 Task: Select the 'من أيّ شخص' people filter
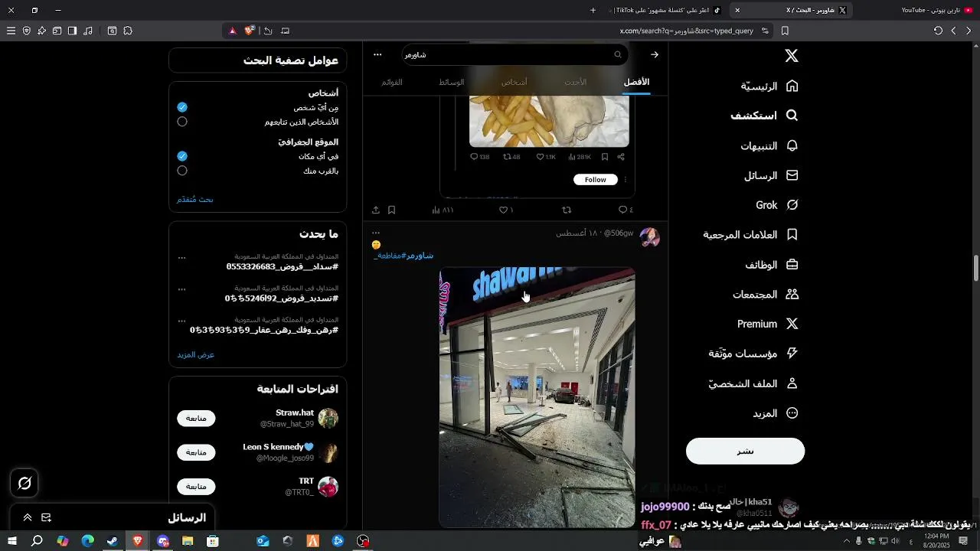click(x=182, y=107)
